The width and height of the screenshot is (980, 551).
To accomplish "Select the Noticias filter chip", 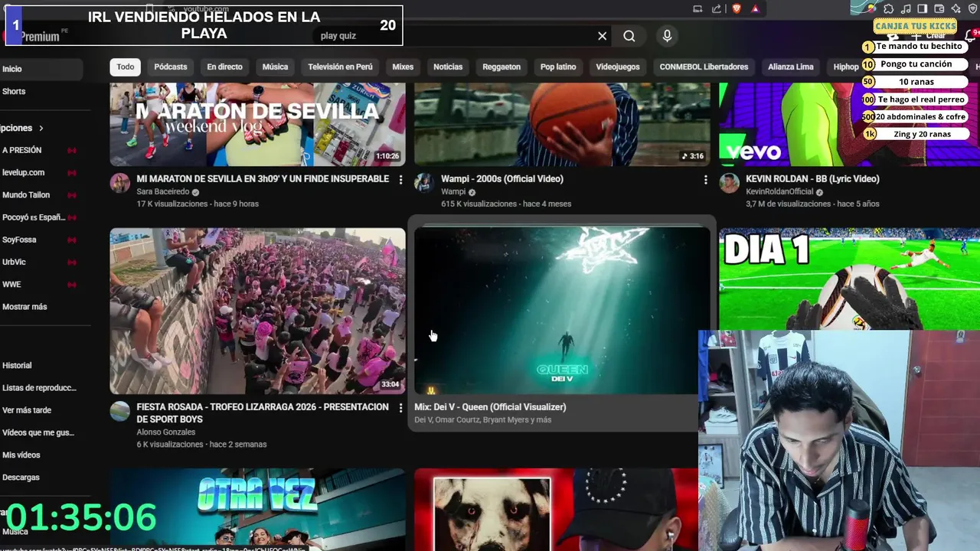I will click(448, 67).
